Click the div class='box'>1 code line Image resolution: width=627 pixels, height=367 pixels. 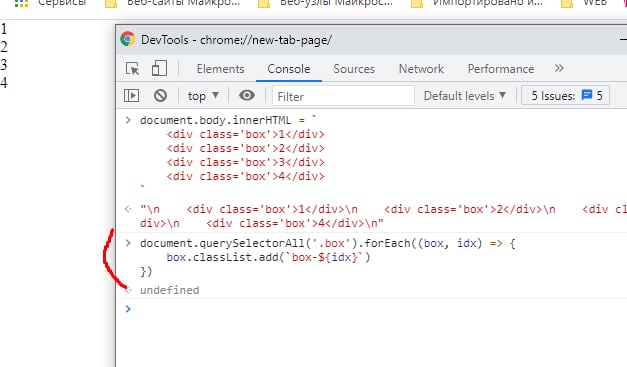tap(246, 134)
